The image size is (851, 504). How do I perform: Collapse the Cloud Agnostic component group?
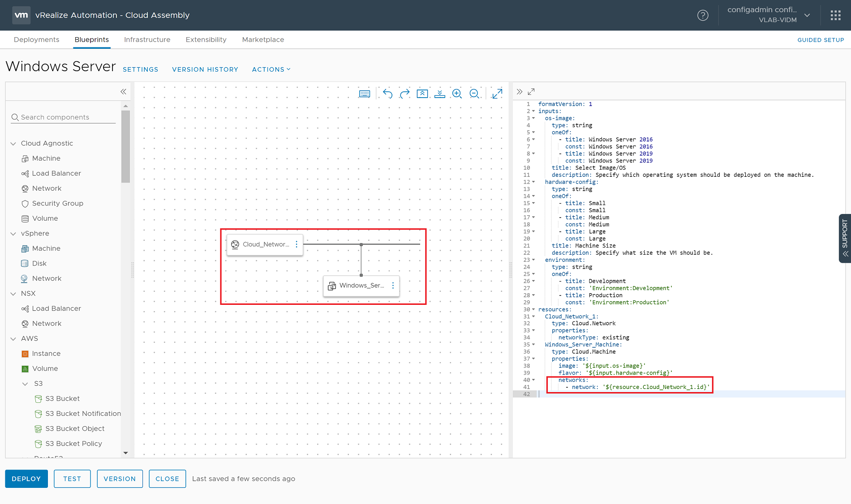[x=13, y=143]
